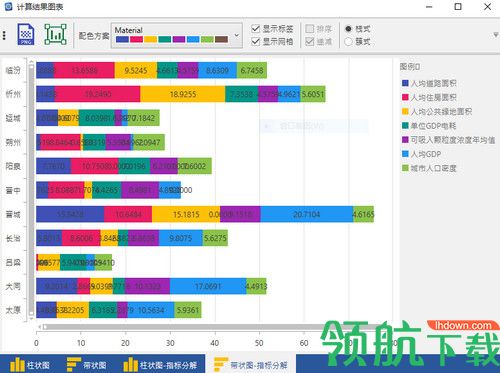Click the 临汾 axis label
500x373 pixels.
click(x=13, y=70)
